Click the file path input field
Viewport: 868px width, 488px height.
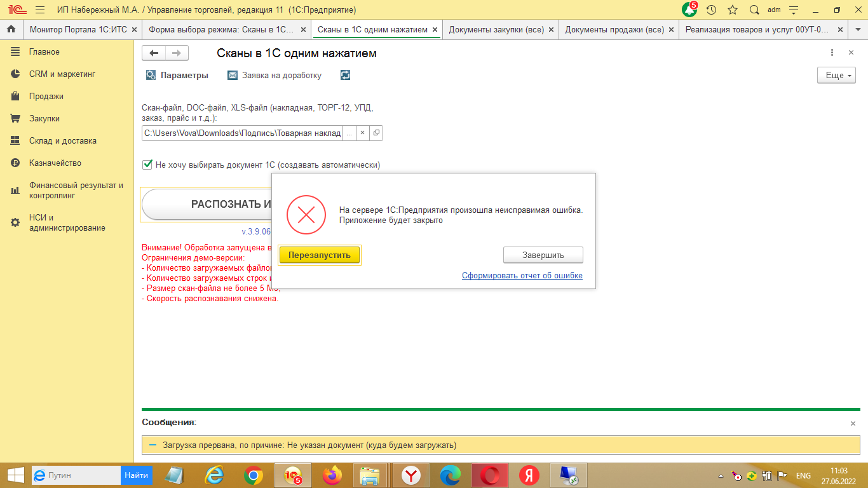point(242,133)
